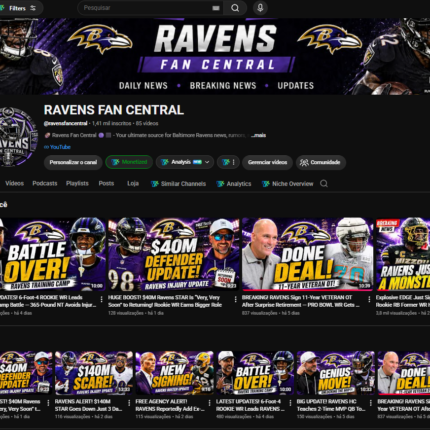Click Gerenciar vídeos button

point(267,162)
